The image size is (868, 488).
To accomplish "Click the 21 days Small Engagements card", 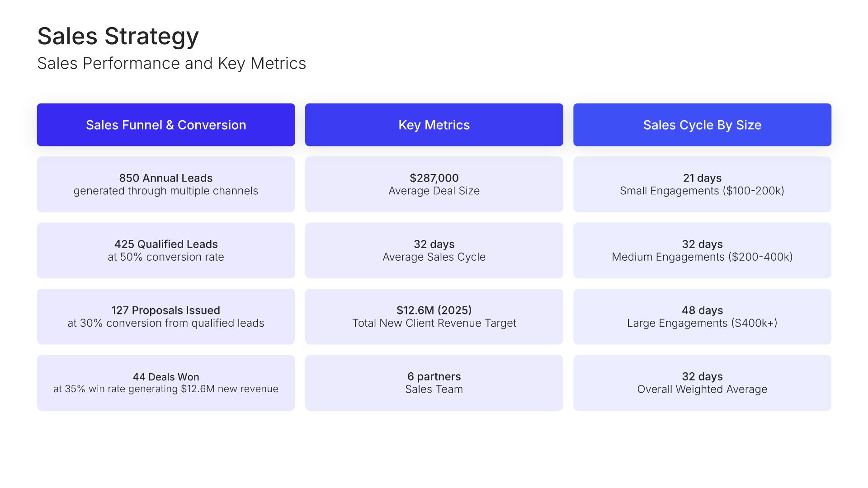I will tap(702, 184).
